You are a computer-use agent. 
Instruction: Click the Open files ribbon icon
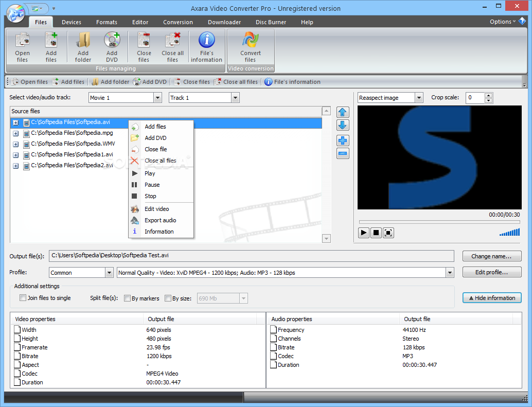(23, 47)
